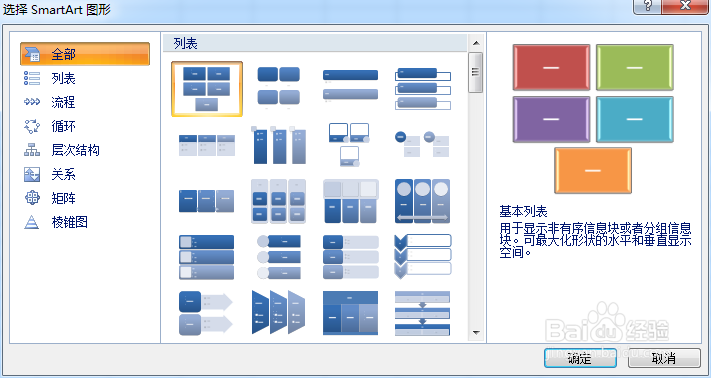Select the vertical picture list layout

click(x=207, y=257)
